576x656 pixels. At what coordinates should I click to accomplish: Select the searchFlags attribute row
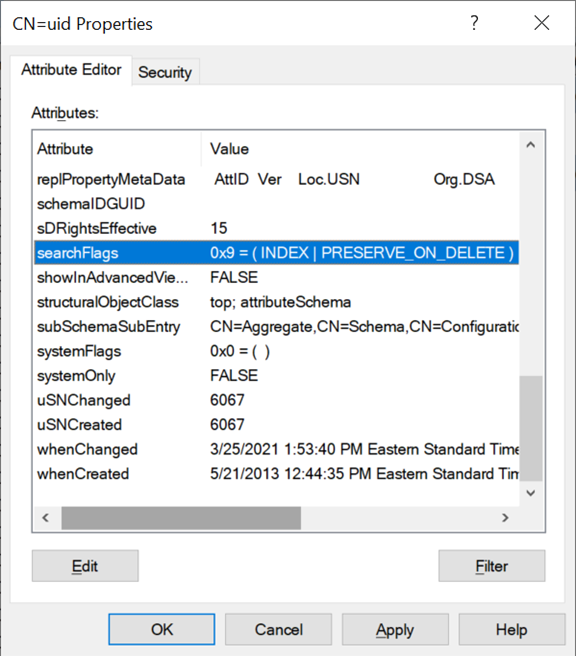(276, 253)
